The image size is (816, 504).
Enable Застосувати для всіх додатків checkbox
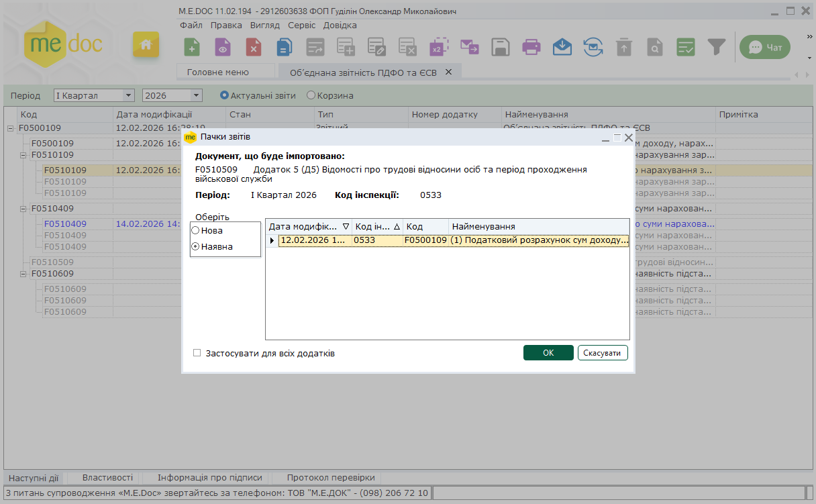pyautogui.click(x=197, y=353)
